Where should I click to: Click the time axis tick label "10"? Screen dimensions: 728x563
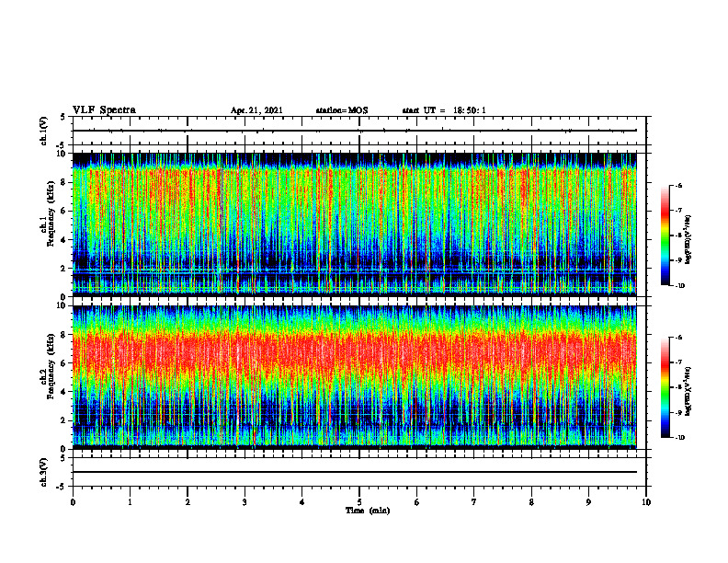pyautogui.click(x=646, y=502)
